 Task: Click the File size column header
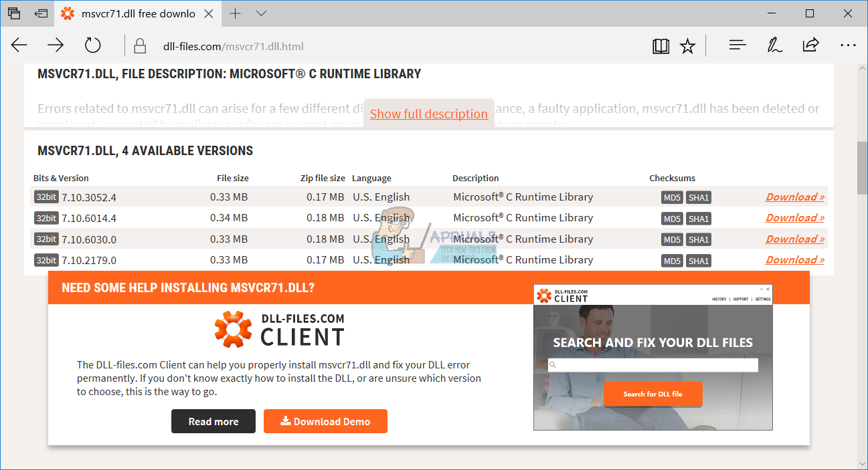coord(233,178)
